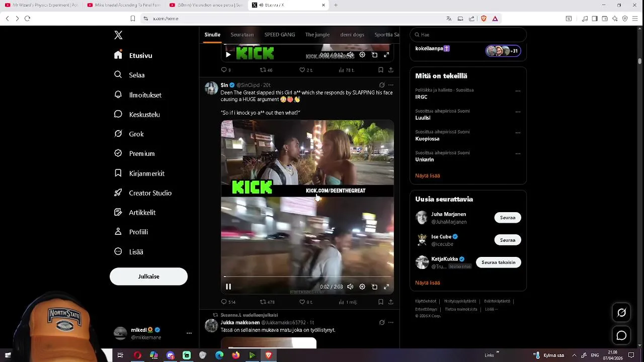Open options for Unkarin trend

518,153
